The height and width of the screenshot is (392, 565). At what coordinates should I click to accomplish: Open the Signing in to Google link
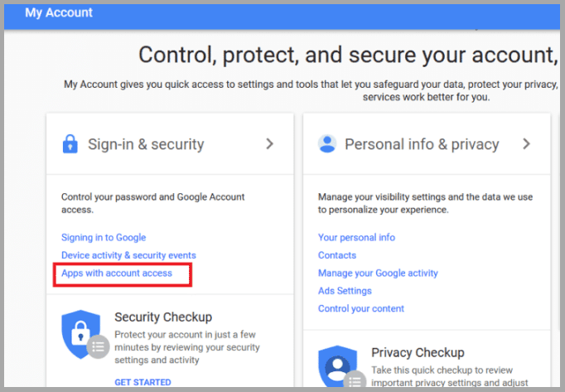point(104,238)
